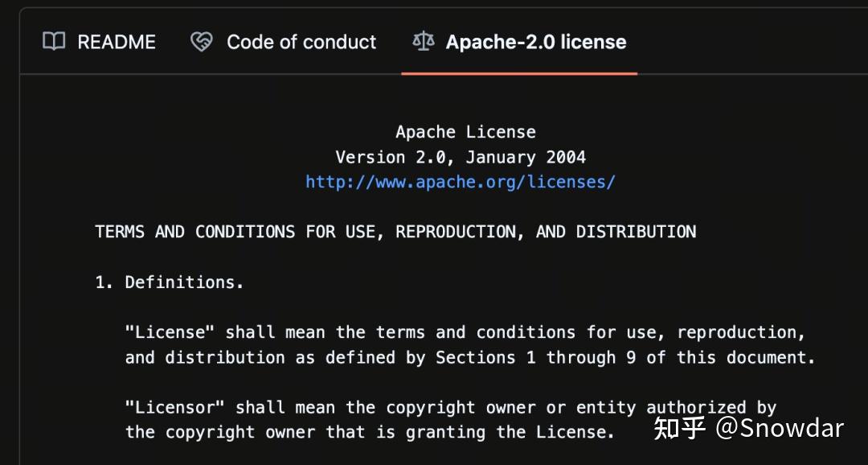
Task: Click the "1. Definitions." section heading
Action: 169,282
